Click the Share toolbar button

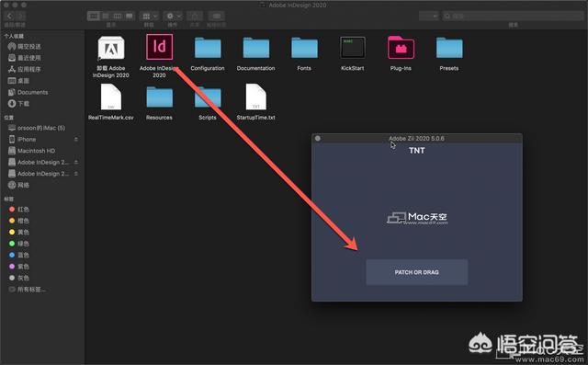tap(195, 16)
